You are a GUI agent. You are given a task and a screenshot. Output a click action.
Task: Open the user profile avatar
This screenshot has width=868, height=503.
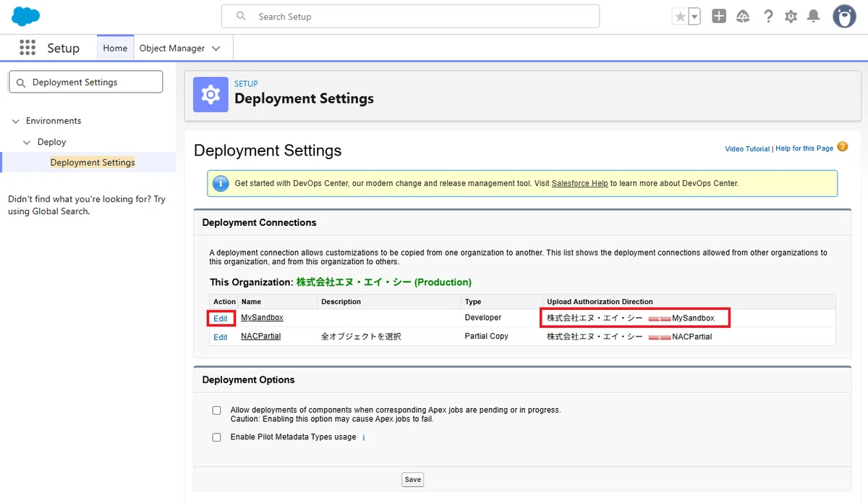[844, 16]
